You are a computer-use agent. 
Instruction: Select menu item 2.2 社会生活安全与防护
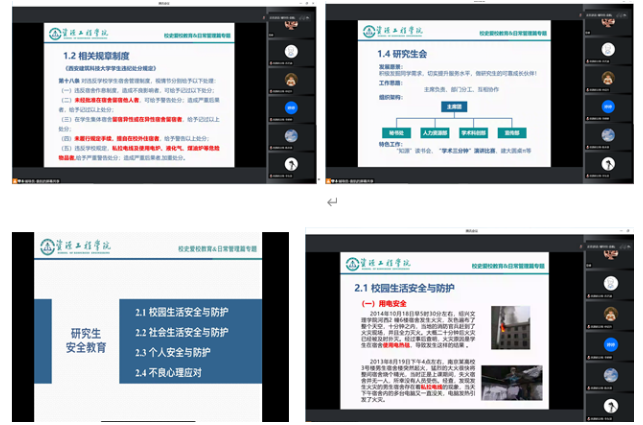coord(182,331)
